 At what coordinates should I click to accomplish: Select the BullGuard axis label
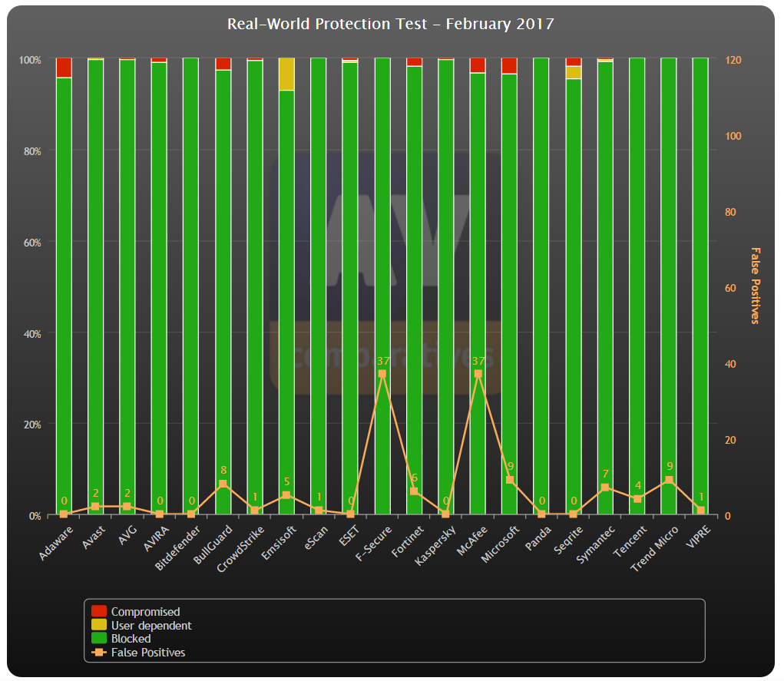(x=213, y=544)
